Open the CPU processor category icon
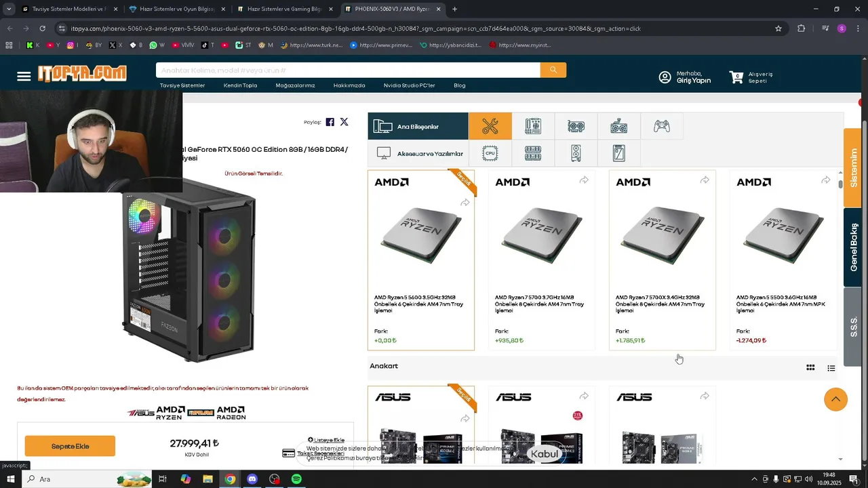The height and width of the screenshot is (488, 868). click(490, 154)
